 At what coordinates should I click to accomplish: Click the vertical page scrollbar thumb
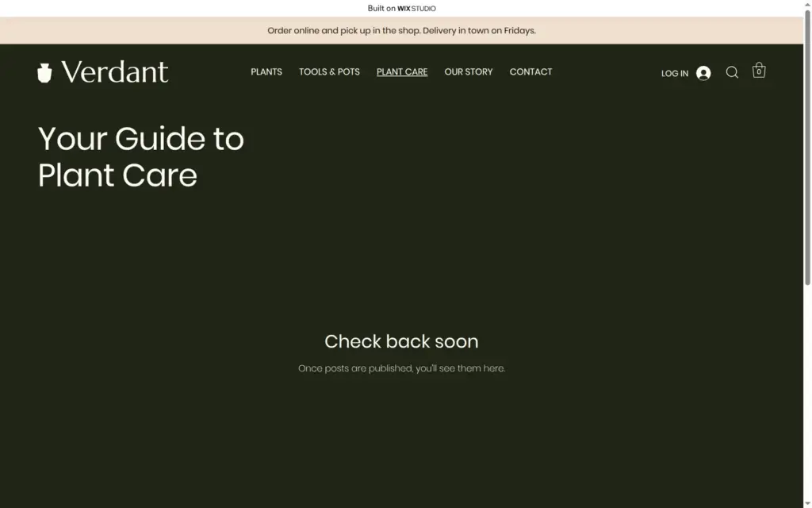point(806,147)
